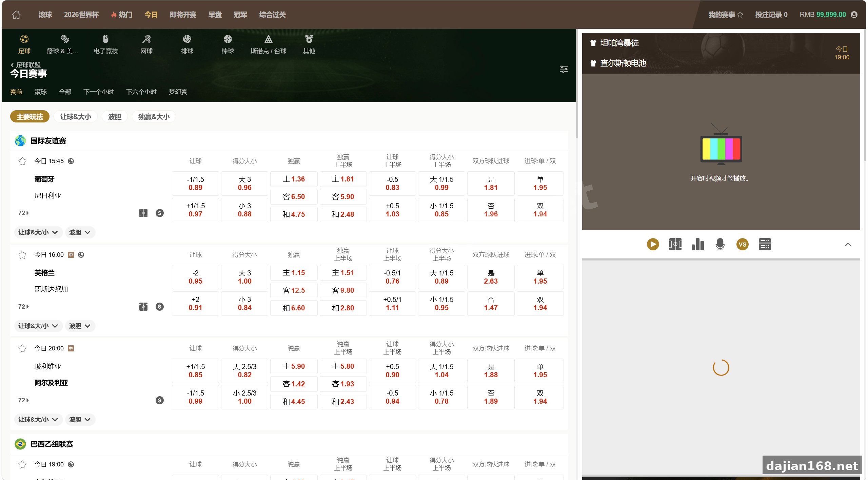
Task: Bet on Algeria 客 1.42 odds
Action: [294, 384]
